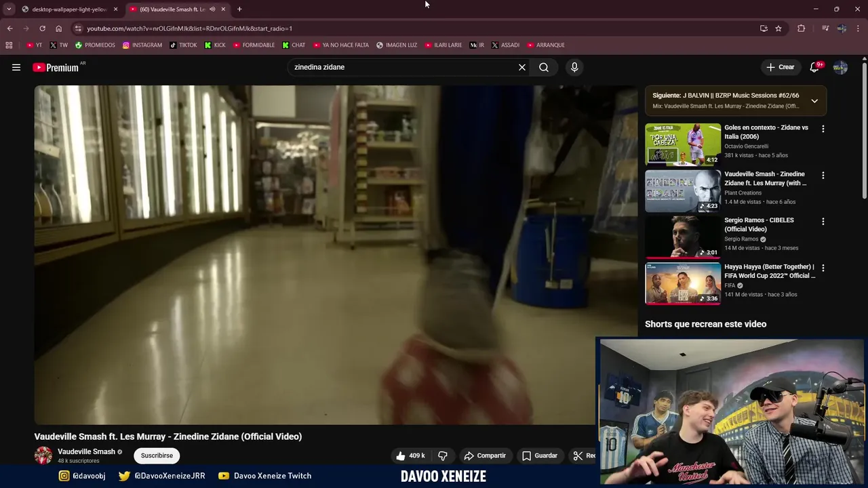Open Hayya Hayya FIFA thumbnail
This screenshot has width=868, height=488.
(683, 284)
